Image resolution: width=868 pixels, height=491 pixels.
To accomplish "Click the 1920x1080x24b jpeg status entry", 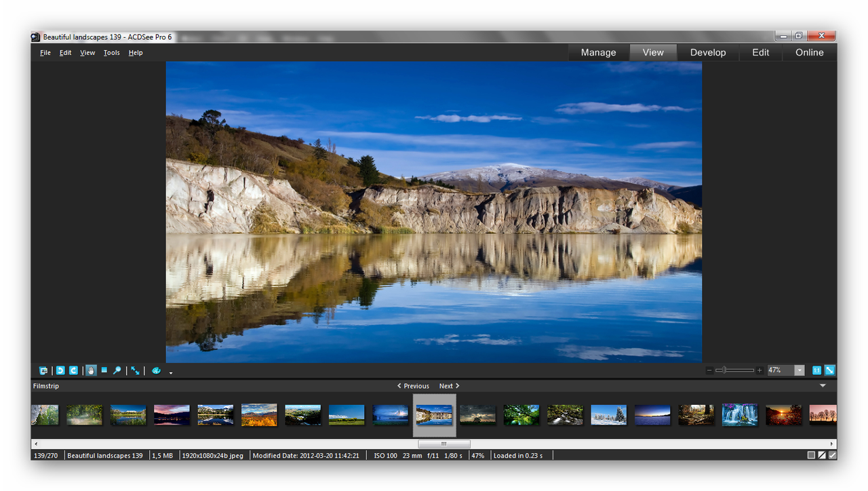I will pos(212,456).
